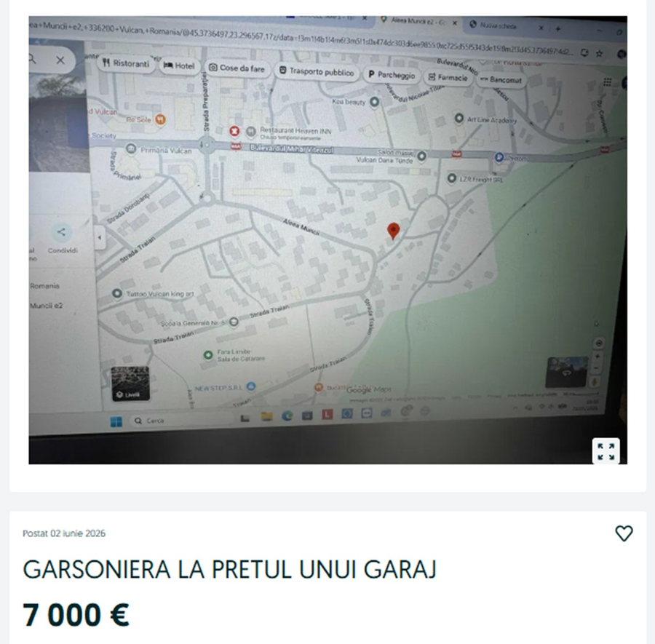Select the Farmacie filter chip
Image resolution: width=655 pixels, height=644 pixels.
tap(448, 77)
